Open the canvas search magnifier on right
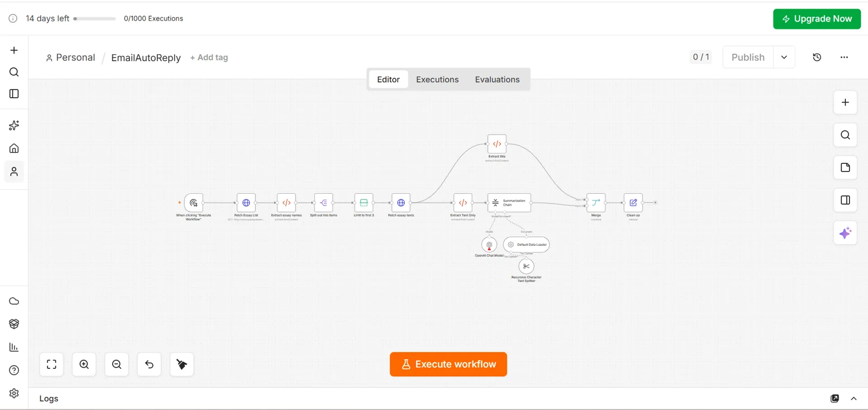Image resolution: width=868 pixels, height=410 pixels. tap(845, 135)
